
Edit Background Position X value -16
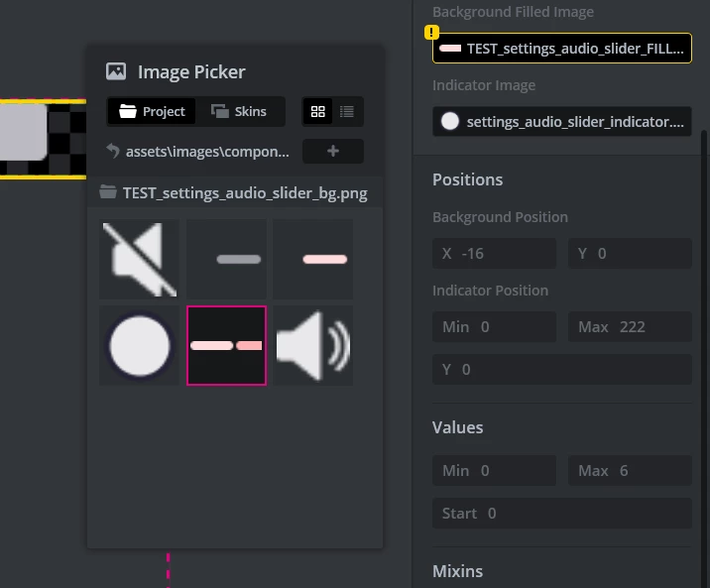click(494, 254)
